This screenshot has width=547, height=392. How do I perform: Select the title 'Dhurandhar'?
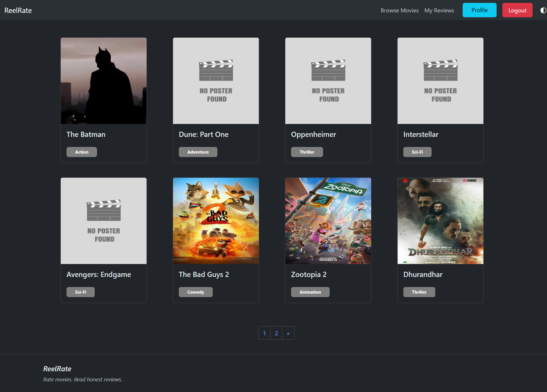pos(423,274)
